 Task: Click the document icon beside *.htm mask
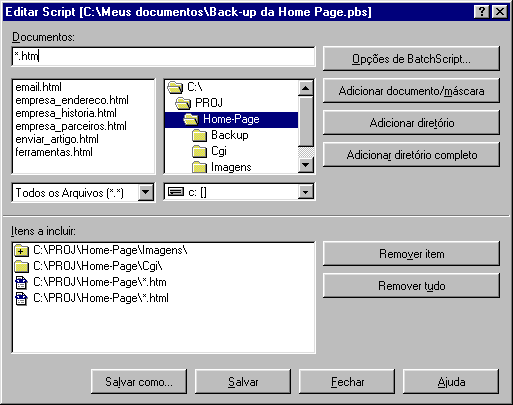pos(21,282)
